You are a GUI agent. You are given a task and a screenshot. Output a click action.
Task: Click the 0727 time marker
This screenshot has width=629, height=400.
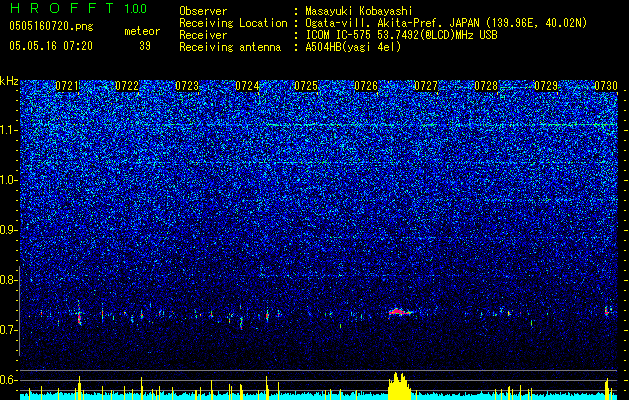point(426,86)
